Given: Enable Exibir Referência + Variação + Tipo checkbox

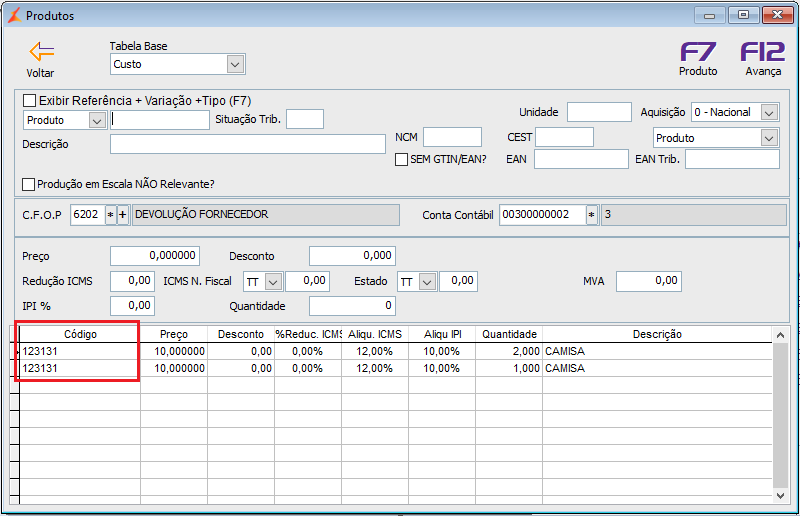Looking at the screenshot, I should (30, 100).
